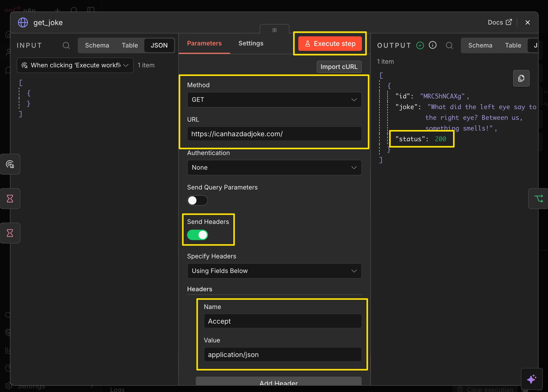Edit the header Value field application/json
The height and width of the screenshot is (392, 548).
click(x=283, y=355)
